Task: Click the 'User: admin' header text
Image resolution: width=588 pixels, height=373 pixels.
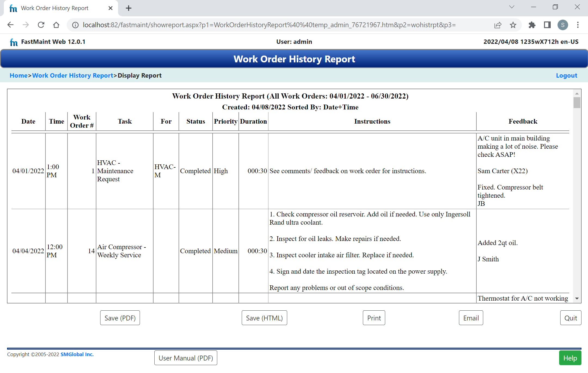Action: click(x=294, y=42)
